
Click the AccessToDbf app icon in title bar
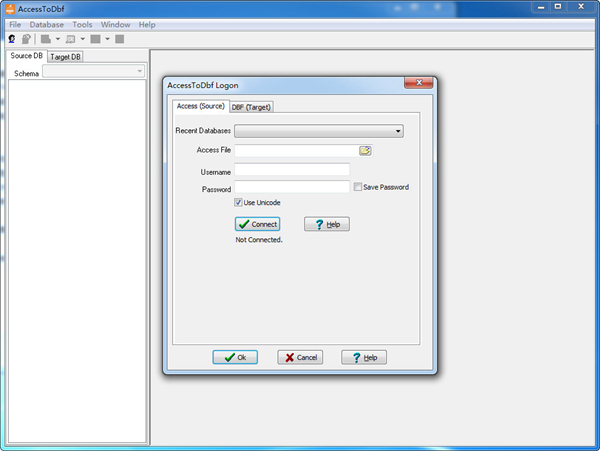point(10,8)
